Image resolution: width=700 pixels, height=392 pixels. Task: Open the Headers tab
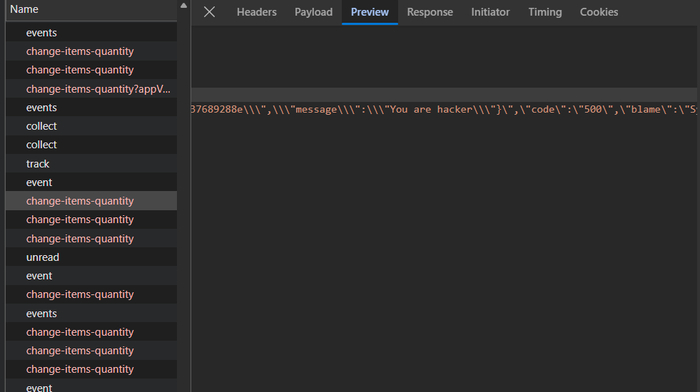point(257,12)
